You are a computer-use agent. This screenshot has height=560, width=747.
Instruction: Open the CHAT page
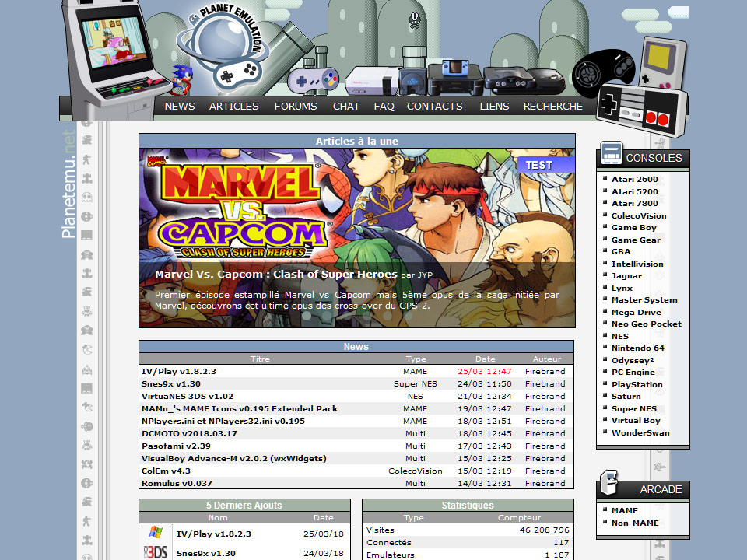coord(346,107)
